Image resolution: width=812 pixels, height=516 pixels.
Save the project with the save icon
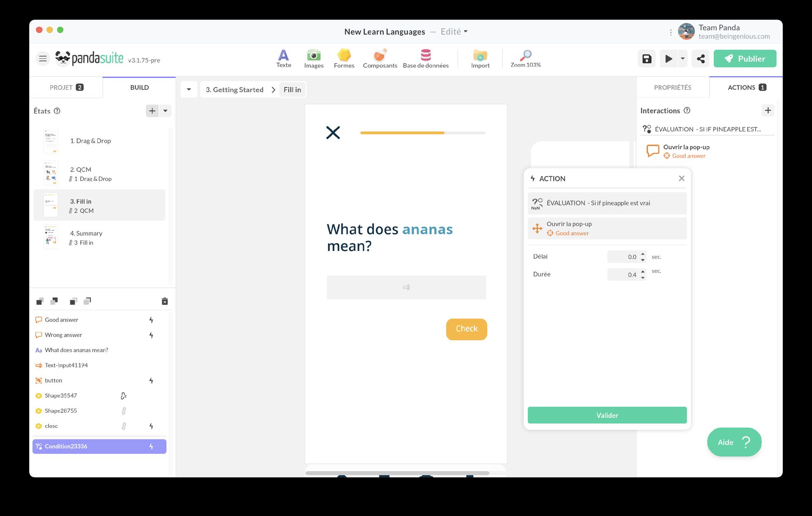[646, 58]
